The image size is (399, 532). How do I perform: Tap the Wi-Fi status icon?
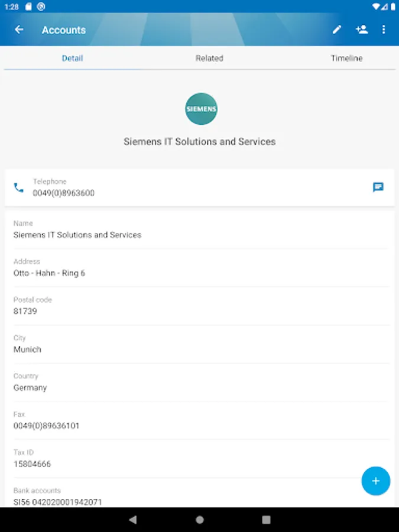click(375, 7)
